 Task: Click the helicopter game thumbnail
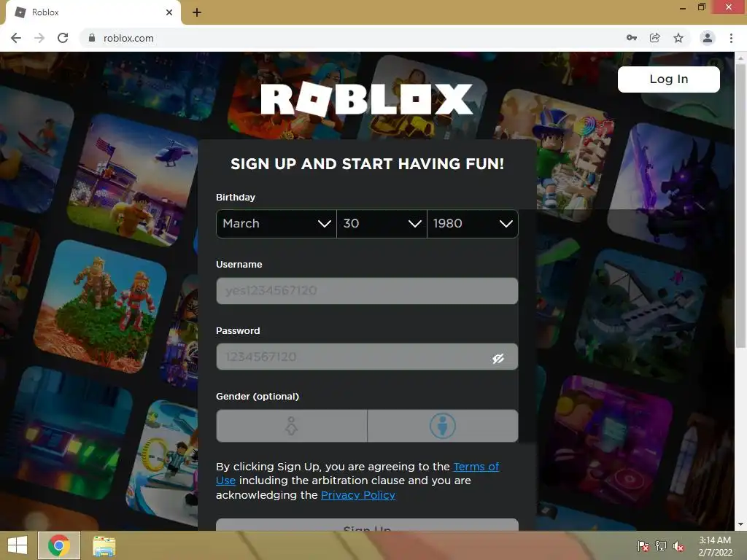pyautogui.click(x=133, y=181)
